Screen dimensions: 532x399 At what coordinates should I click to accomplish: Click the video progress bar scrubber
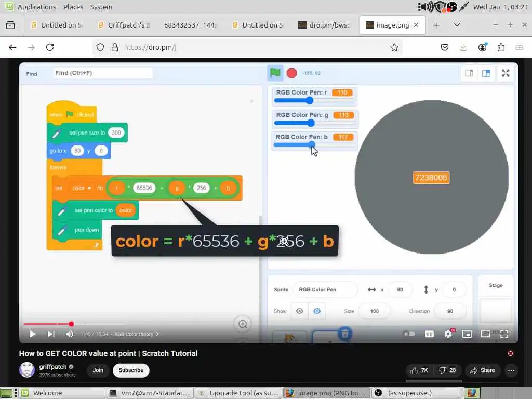[71, 324]
